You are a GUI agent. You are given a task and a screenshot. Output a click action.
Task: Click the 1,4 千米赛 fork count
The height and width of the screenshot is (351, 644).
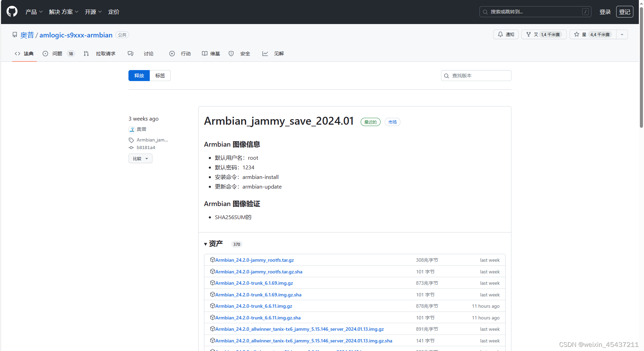tap(551, 34)
